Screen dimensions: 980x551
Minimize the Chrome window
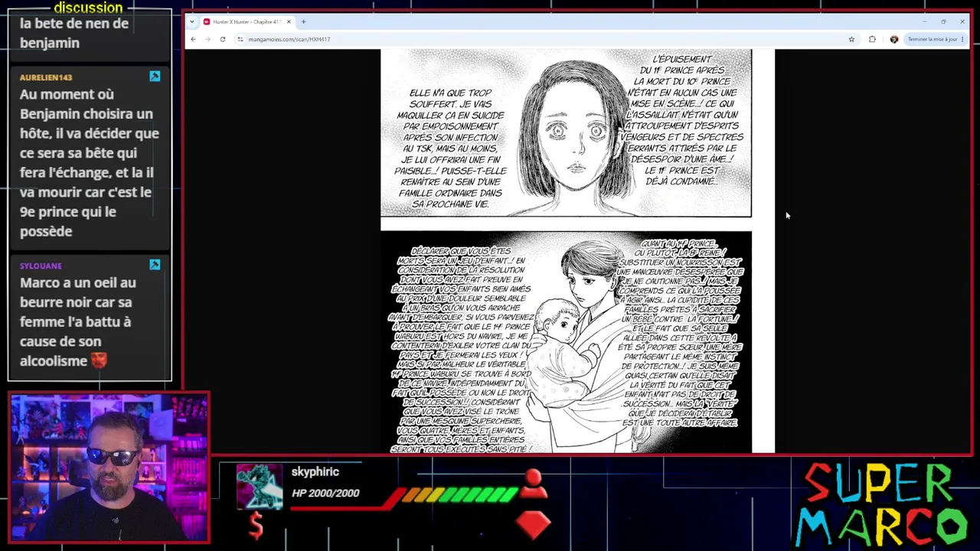coord(924,21)
